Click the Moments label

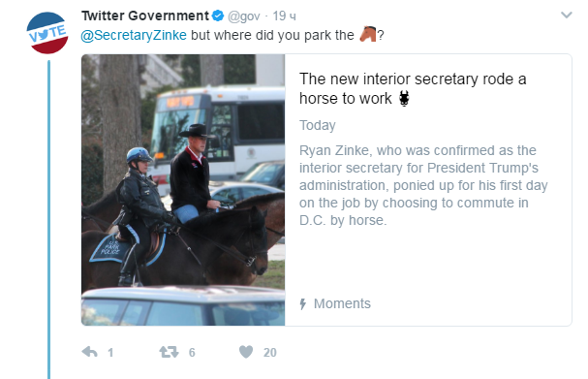tap(342, 303)
